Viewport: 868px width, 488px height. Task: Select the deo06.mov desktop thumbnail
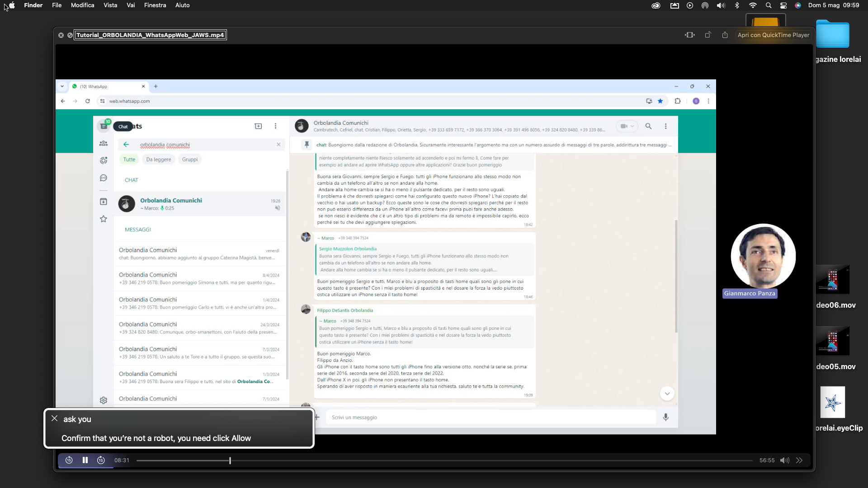[x=833, y=279]
